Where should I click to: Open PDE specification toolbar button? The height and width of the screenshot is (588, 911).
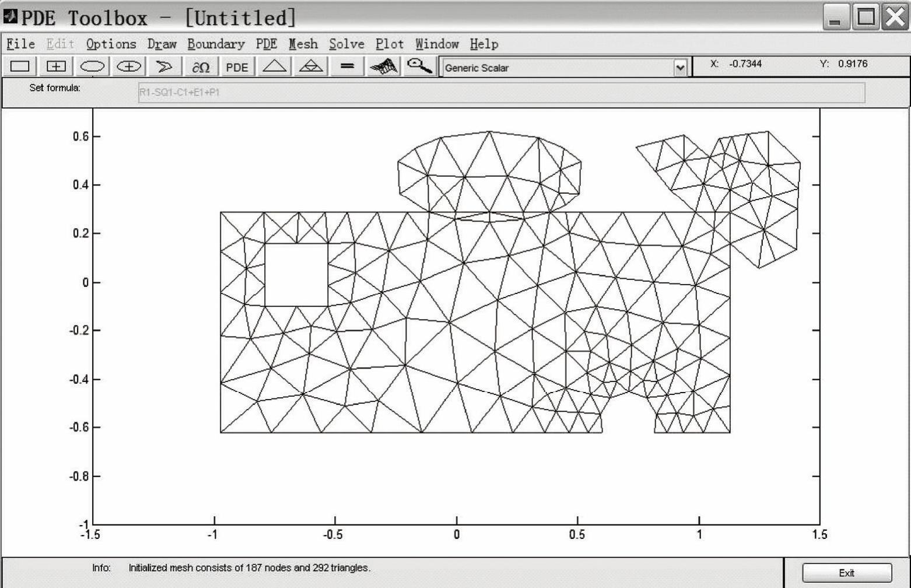click(237, 66)
